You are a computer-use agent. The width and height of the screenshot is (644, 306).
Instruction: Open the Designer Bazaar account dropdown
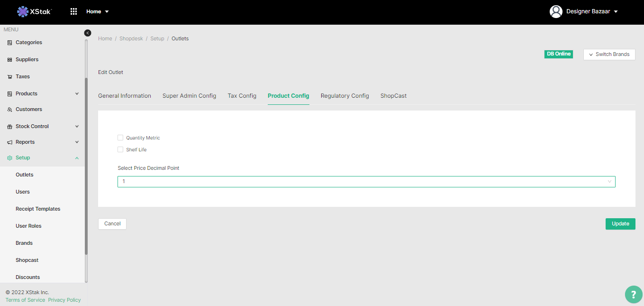[x=616, y=11]
